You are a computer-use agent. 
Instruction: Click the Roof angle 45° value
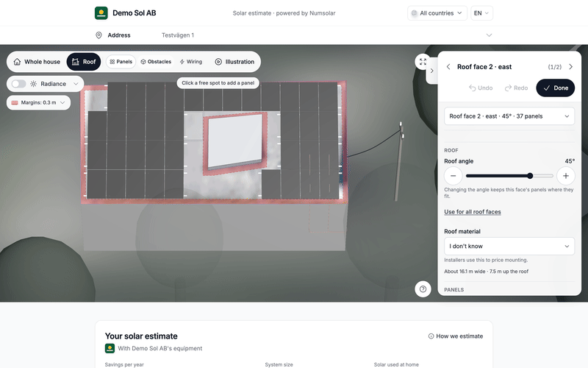point(570,161)
